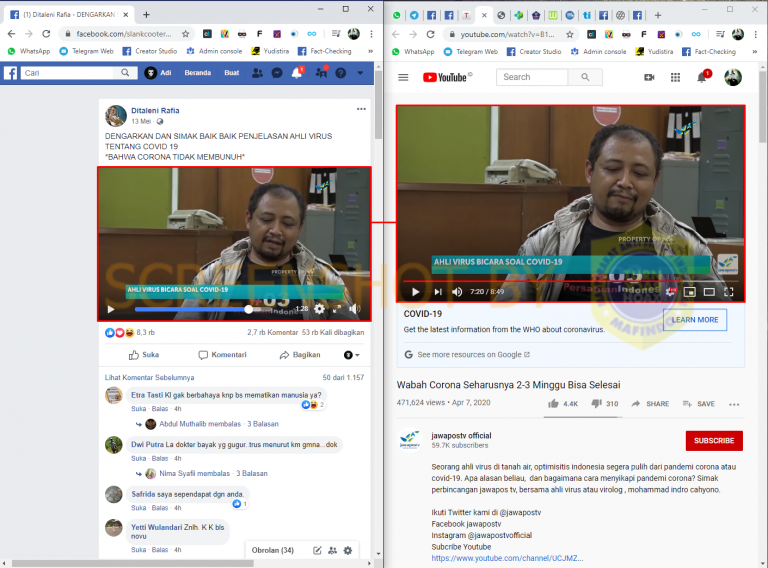768x568 pixels.
Task: Click Adi profile in Facebook header
Action: (x=158, y=72)
